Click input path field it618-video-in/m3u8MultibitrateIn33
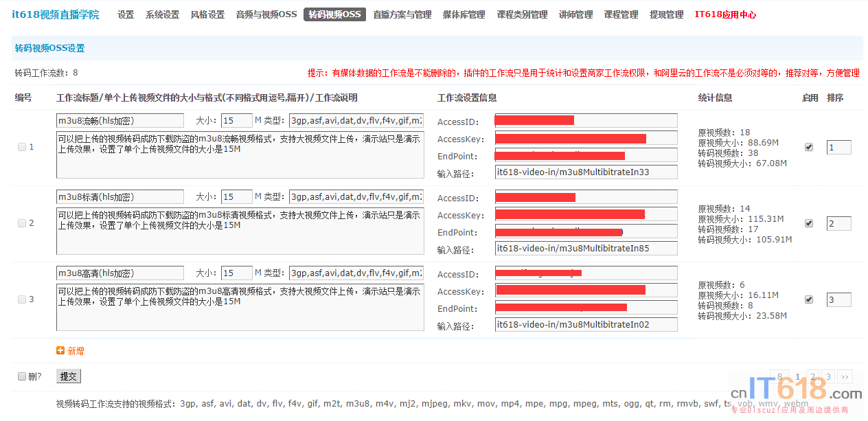 [586, 172]
